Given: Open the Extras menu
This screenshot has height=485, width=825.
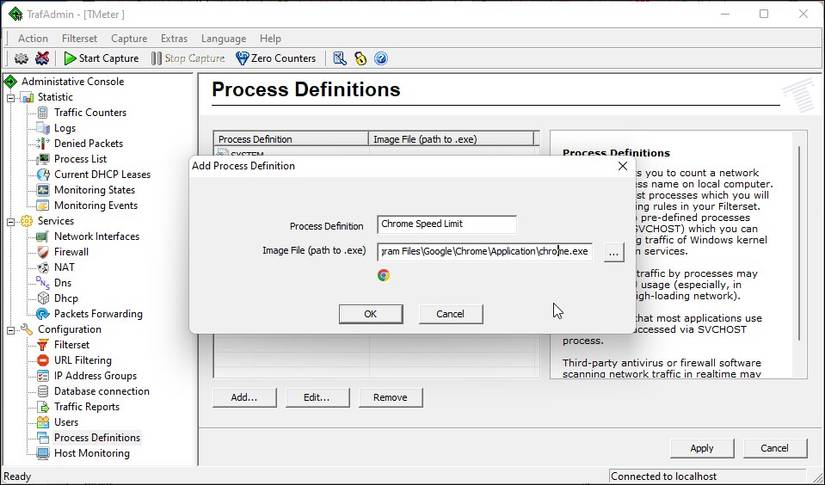Looking at the screenshot, I should click(x=174, y=38).
